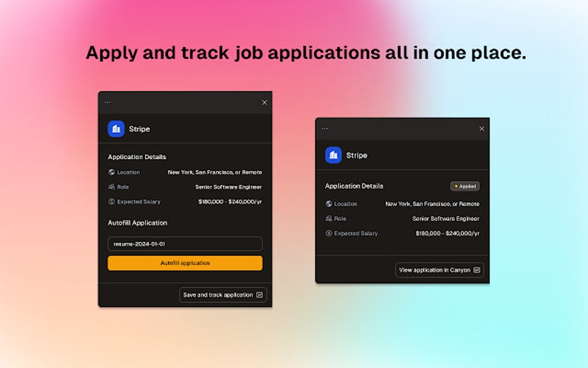588x368 pixels.
Task: Click the Location globe icon in left panel
Action: 111,172
